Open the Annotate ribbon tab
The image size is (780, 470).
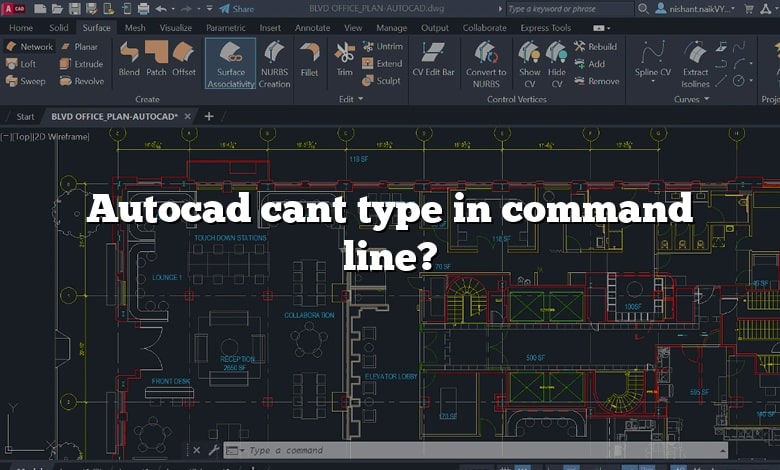312,28
